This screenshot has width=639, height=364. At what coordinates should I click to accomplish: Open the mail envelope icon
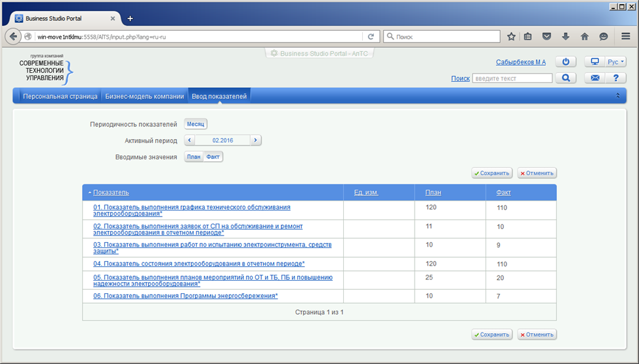[595, 78]
